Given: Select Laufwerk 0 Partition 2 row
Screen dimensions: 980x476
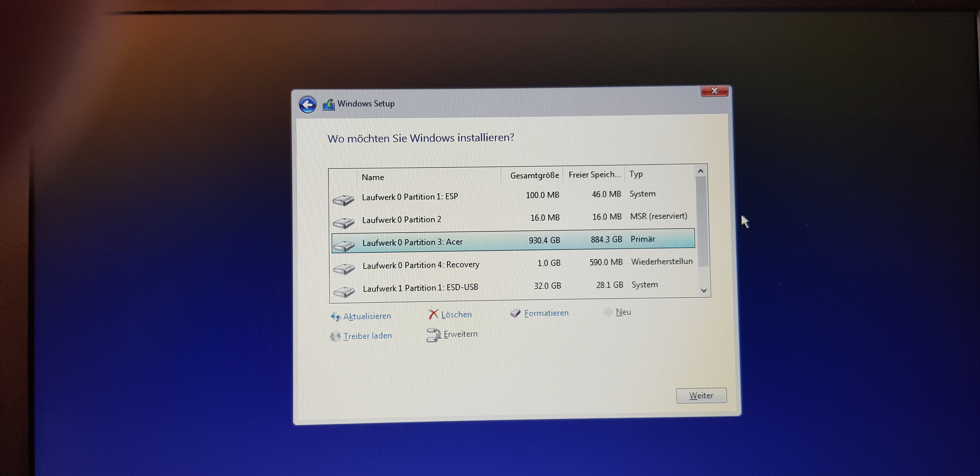Looking at the screenshot, I should click(x=513, y=218).
